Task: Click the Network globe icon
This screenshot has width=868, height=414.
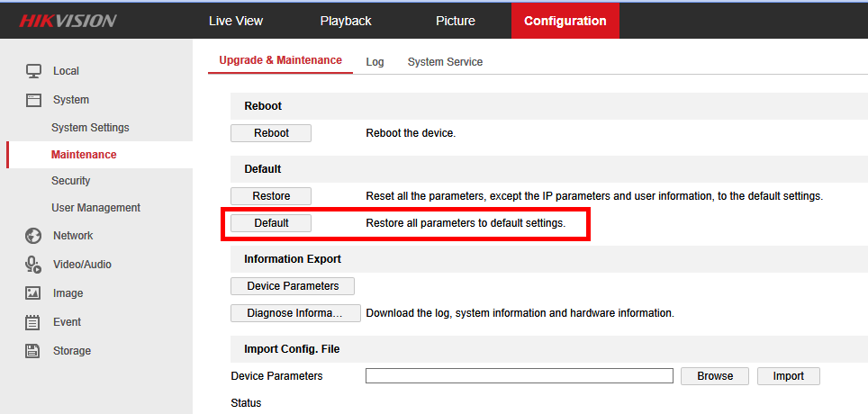Action: click(x=33, y=236)
